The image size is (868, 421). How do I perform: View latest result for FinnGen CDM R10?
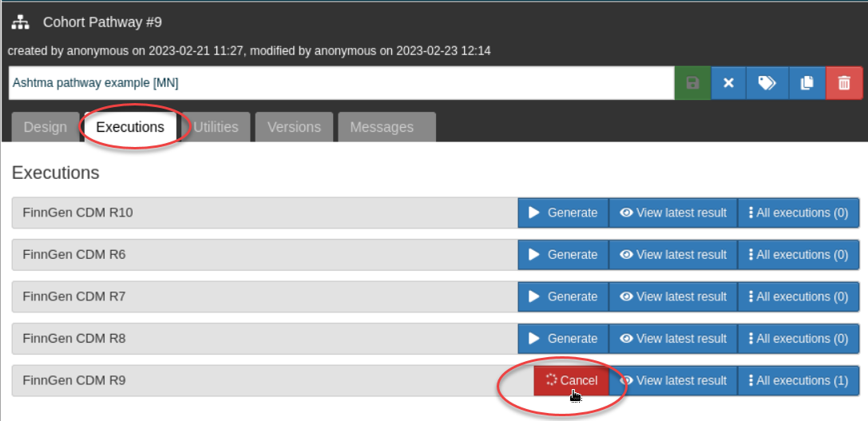coord(673,212)
